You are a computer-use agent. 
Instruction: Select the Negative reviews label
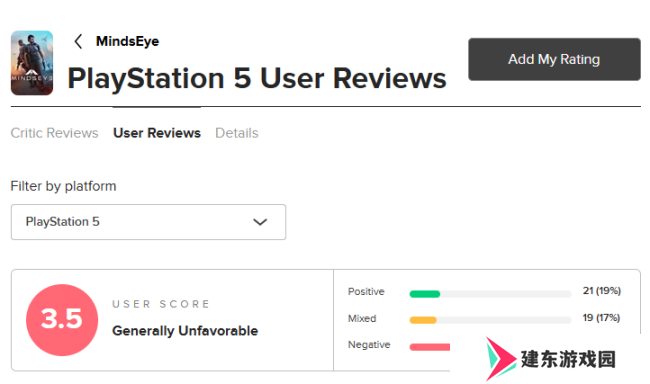[369, 345]
